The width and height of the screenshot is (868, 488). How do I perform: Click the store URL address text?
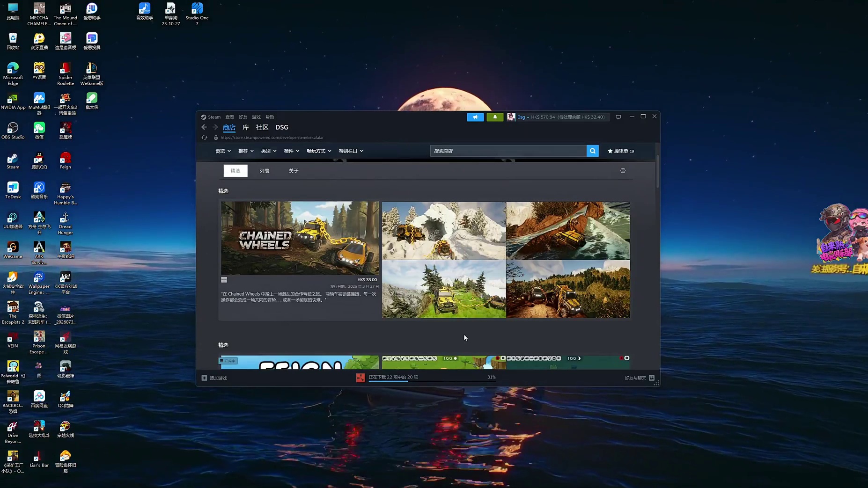click(272, 138)
